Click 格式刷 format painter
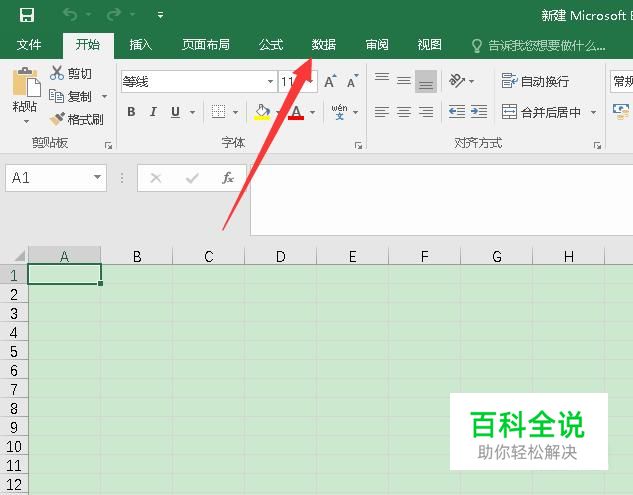Screen dimensions: 633x495 (76, 119)
